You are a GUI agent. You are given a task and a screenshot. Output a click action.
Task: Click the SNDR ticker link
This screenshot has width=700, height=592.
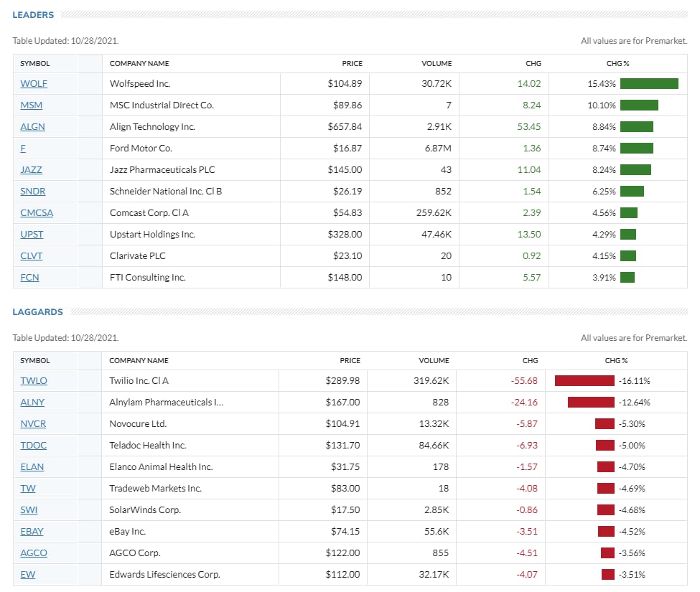point(33,192)
